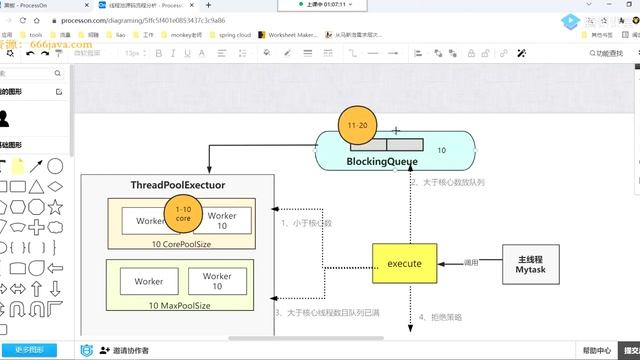Open the fill color bucket
This screenshot has width=640, height=360.
(x=267, y=53)
